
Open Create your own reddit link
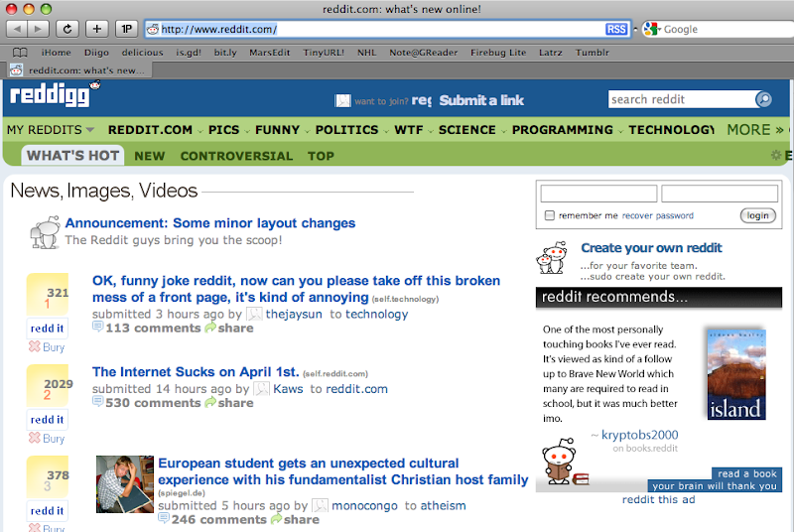coord(651,248)
